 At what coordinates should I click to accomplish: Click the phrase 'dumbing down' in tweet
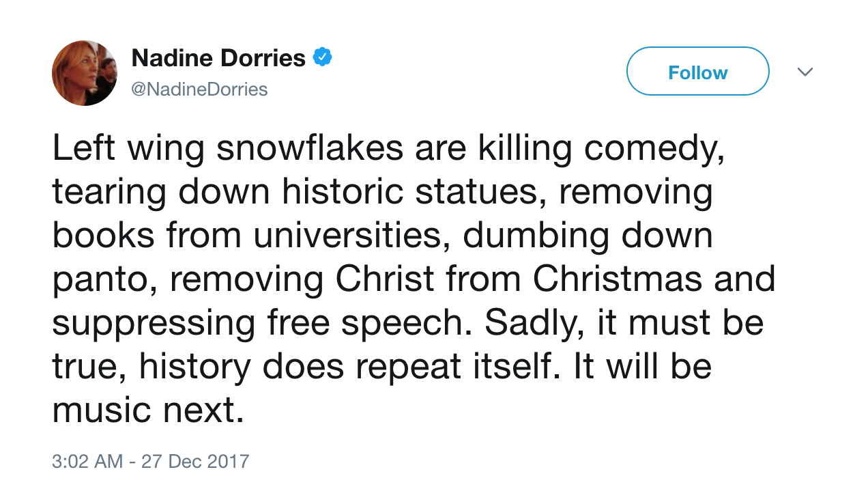point(588,236)
